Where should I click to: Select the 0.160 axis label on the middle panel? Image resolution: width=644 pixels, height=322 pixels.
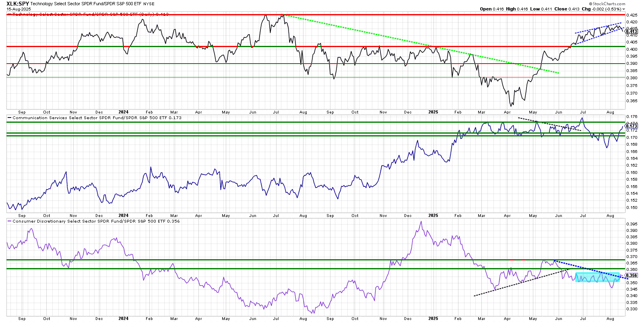(632, 172)
